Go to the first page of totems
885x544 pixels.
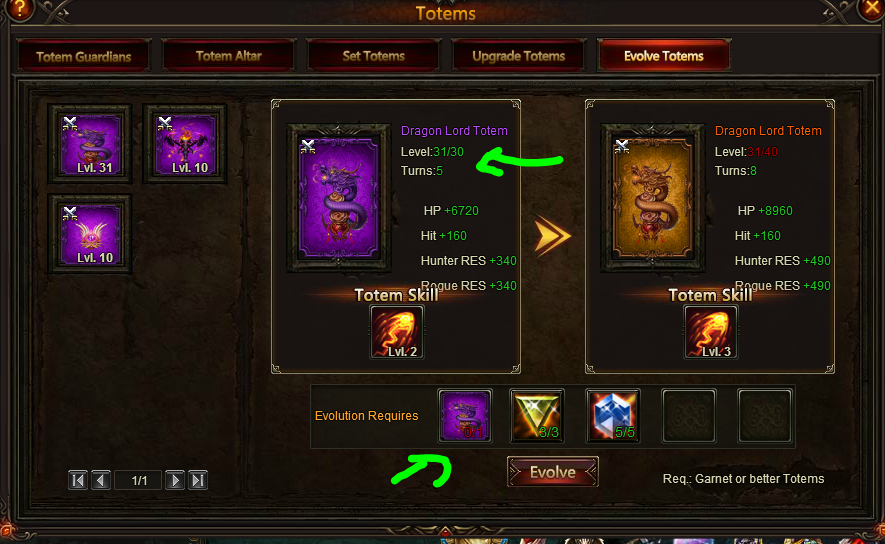click(x=78, y=480)
